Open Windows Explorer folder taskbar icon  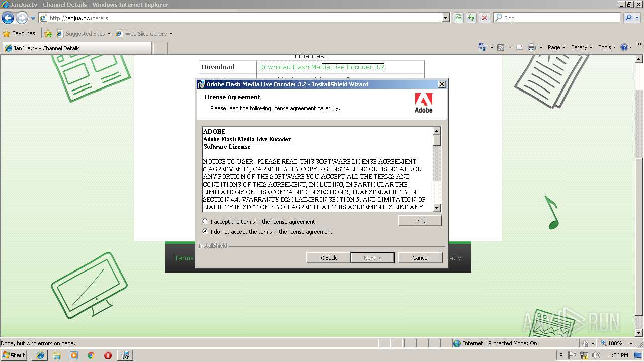point(57,355)
